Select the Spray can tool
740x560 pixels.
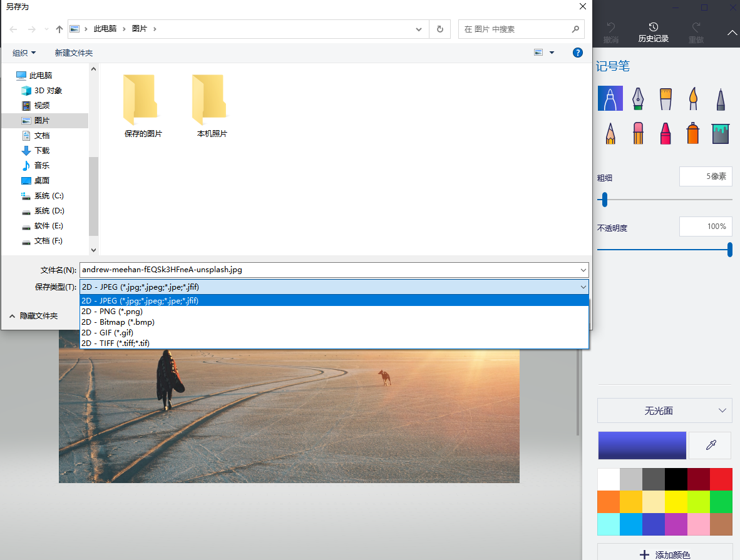[693, 133]
